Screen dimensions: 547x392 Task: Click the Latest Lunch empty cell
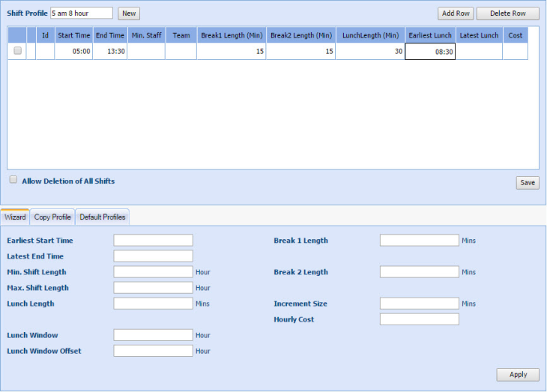(x=479, y=52)
